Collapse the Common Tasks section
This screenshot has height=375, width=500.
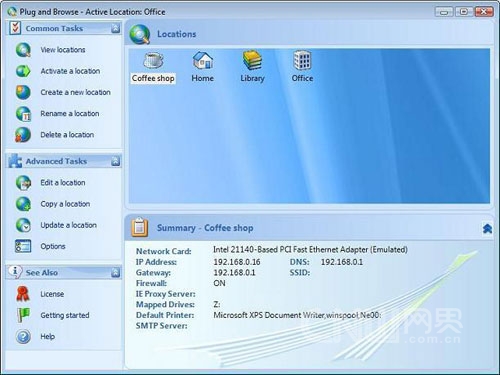(x=115, y=29)
